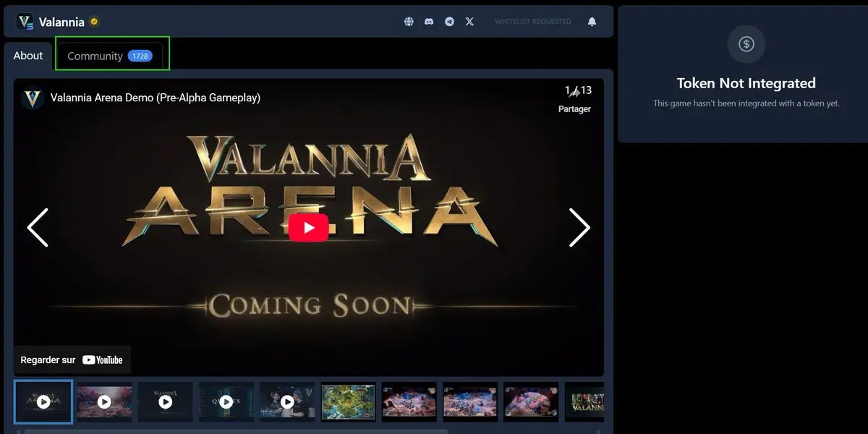Switch to the About tab

click(28, 56)
